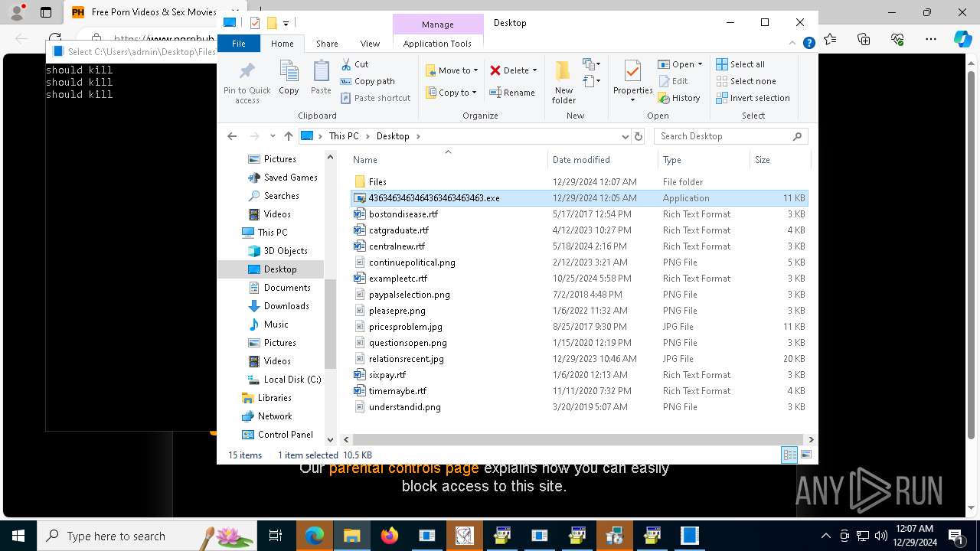Open the notification center icon
The image size is (980, 551).
[955, 536]
